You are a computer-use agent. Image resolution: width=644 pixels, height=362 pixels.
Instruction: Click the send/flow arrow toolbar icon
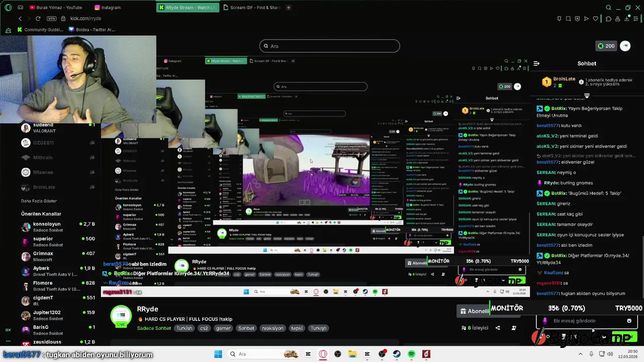coord(586,19)
